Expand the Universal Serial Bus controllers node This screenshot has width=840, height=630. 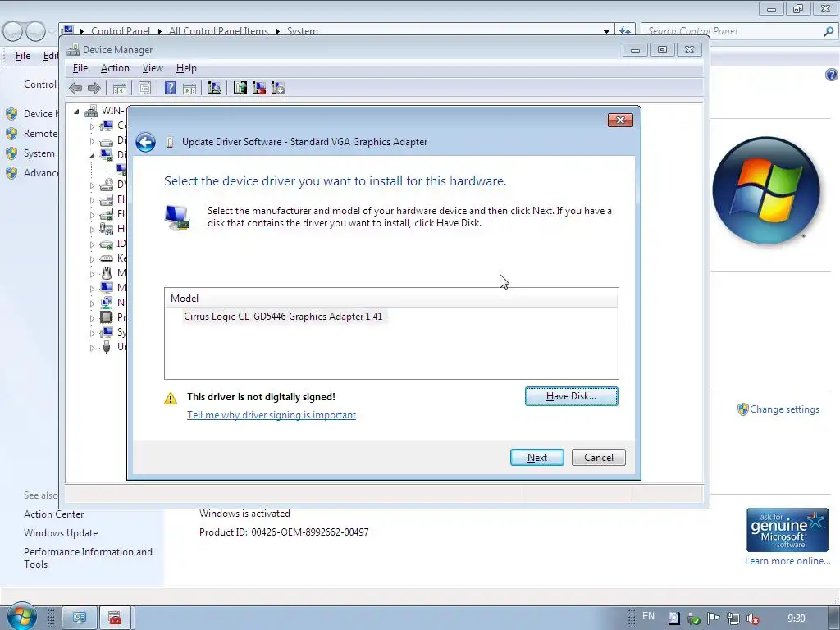tap(92, 348)
